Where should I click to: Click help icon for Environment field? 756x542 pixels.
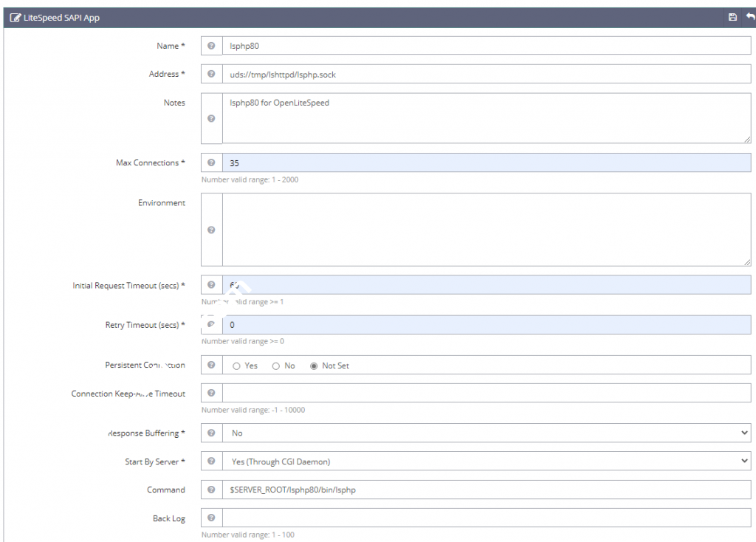point(211,230)
